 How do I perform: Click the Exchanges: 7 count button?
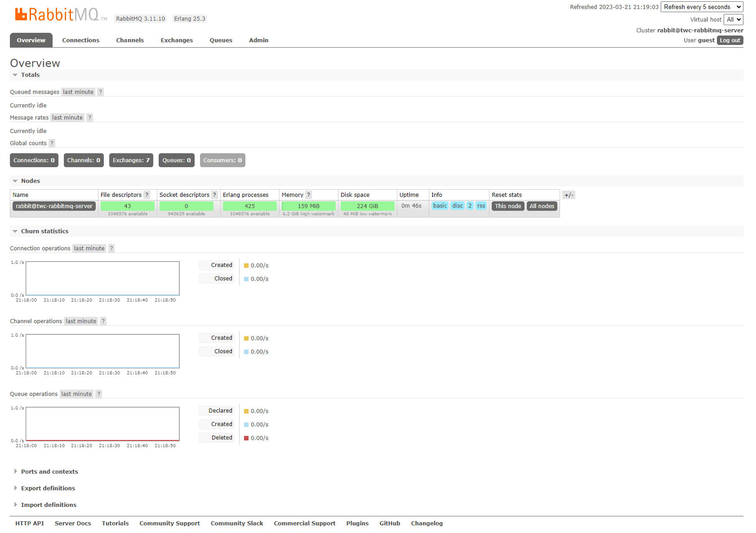131,160
